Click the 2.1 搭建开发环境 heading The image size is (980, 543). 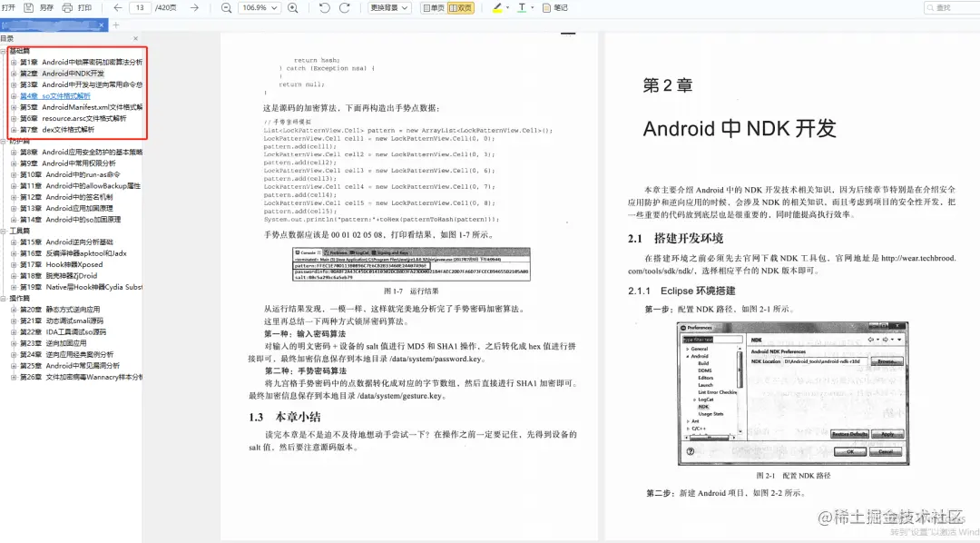pos(676,238)
